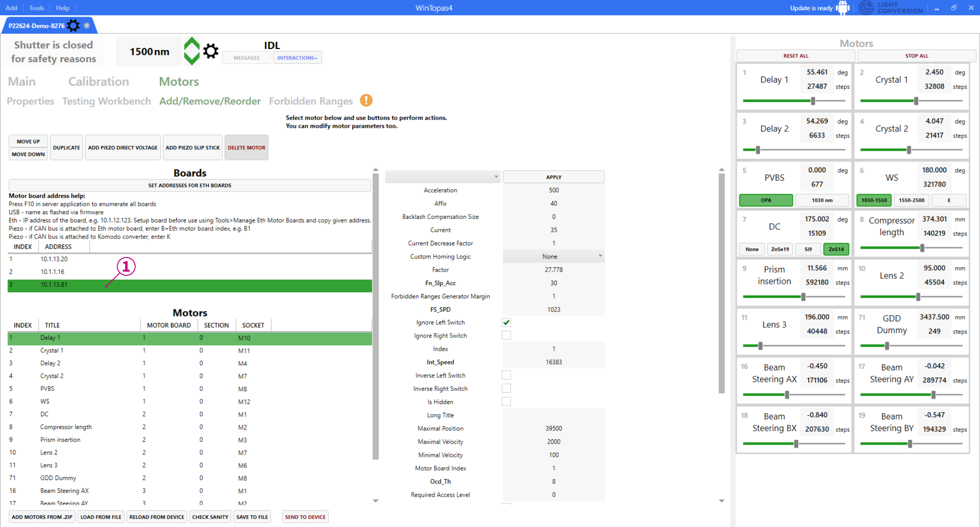Click the warning icon beside Forbidden Ranges
This screenshot has height=527, width=980.
coord(365,100)
